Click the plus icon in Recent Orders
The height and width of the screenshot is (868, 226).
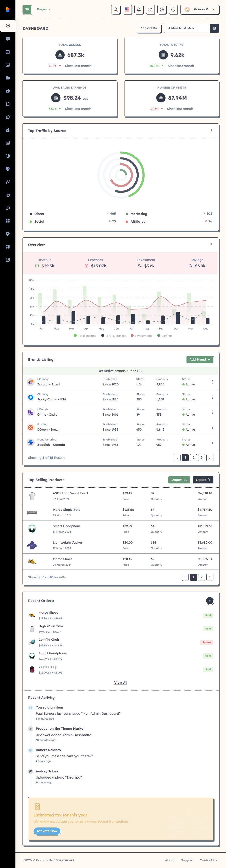coord(210,601)
